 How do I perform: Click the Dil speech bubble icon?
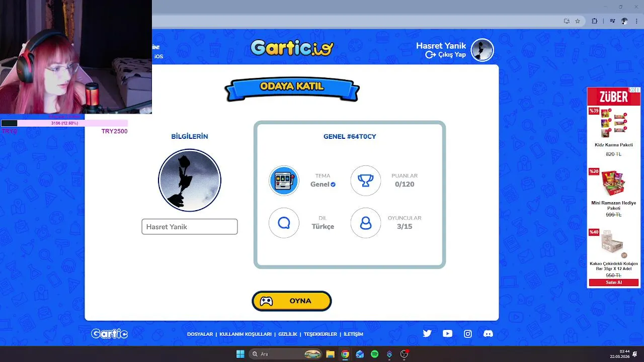point(284,223)
